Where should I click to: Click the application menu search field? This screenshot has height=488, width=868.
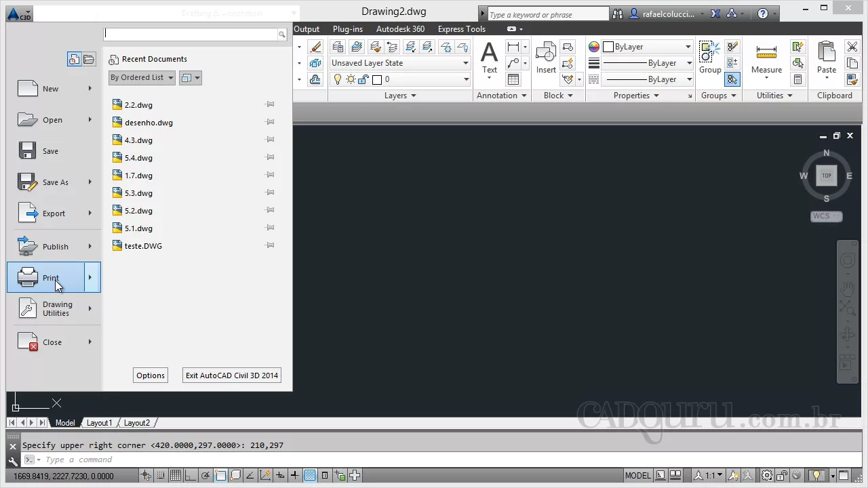coord(191,34)
